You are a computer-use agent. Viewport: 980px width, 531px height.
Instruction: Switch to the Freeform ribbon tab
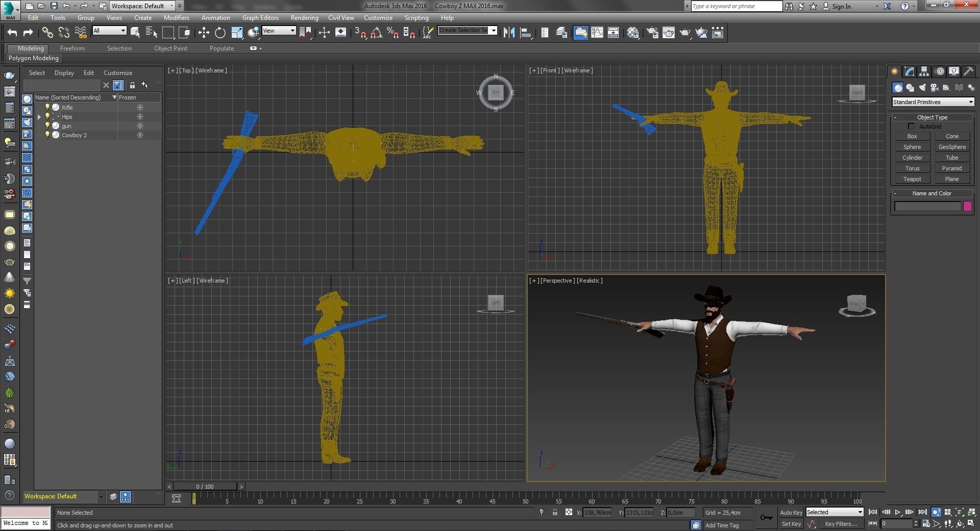72,48
